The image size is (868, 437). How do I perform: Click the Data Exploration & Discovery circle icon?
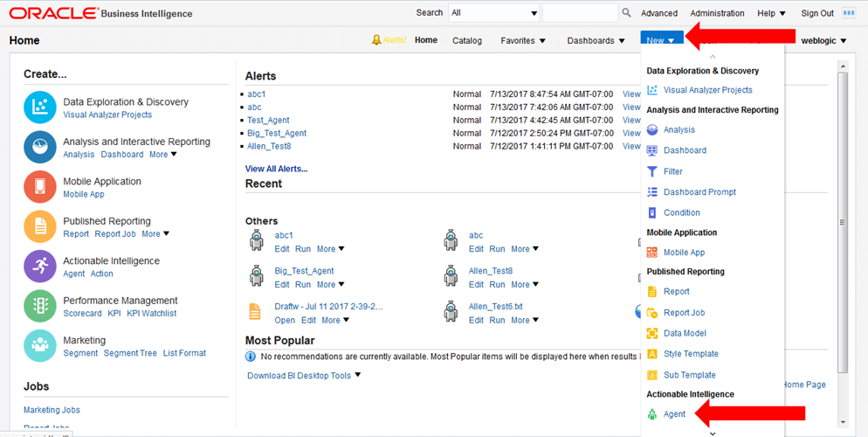coord(40,108)
